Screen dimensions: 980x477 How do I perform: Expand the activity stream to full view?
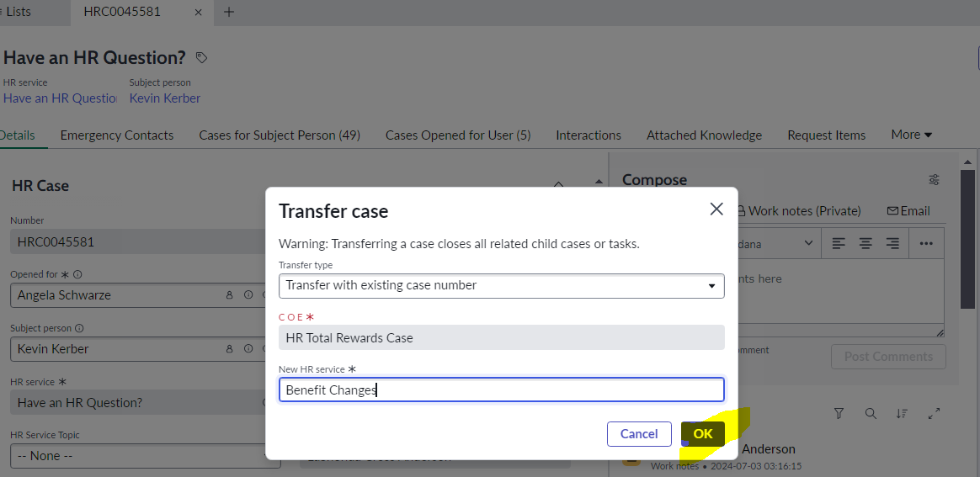click(935, 413)
